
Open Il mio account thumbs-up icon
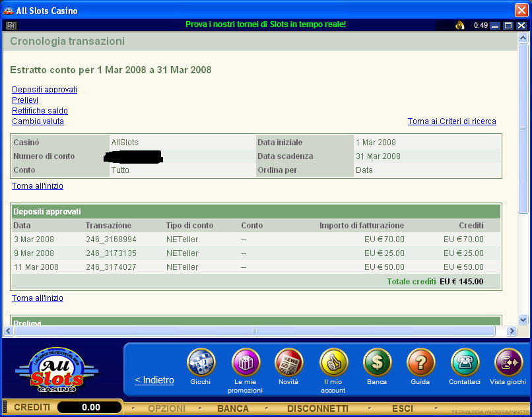pyautogui.click(x=333, y=362)
